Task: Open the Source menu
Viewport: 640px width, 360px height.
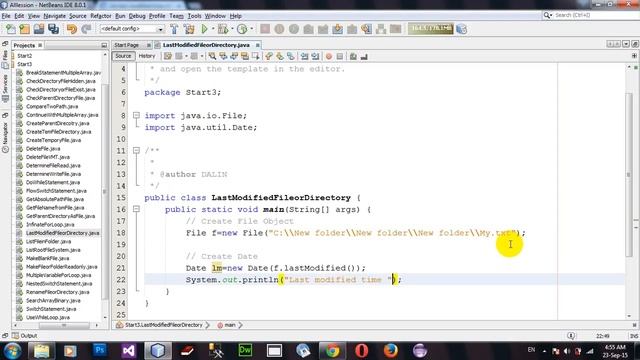Action: 78,16
